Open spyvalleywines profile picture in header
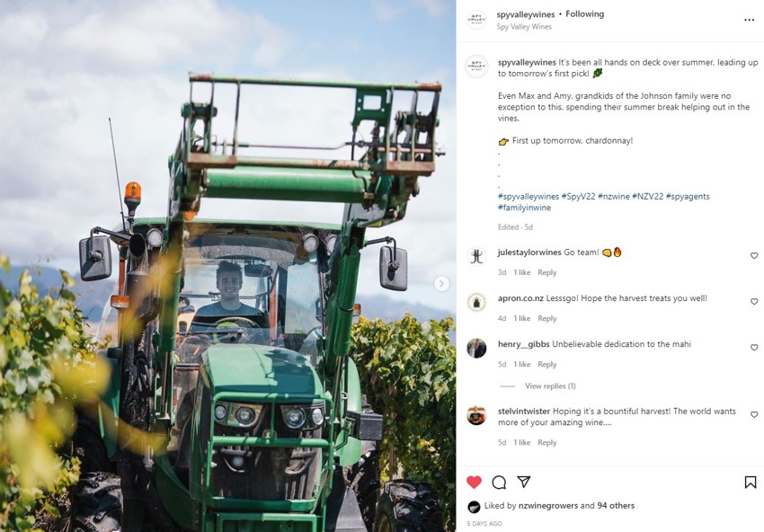764x532 pixels. 476,20
